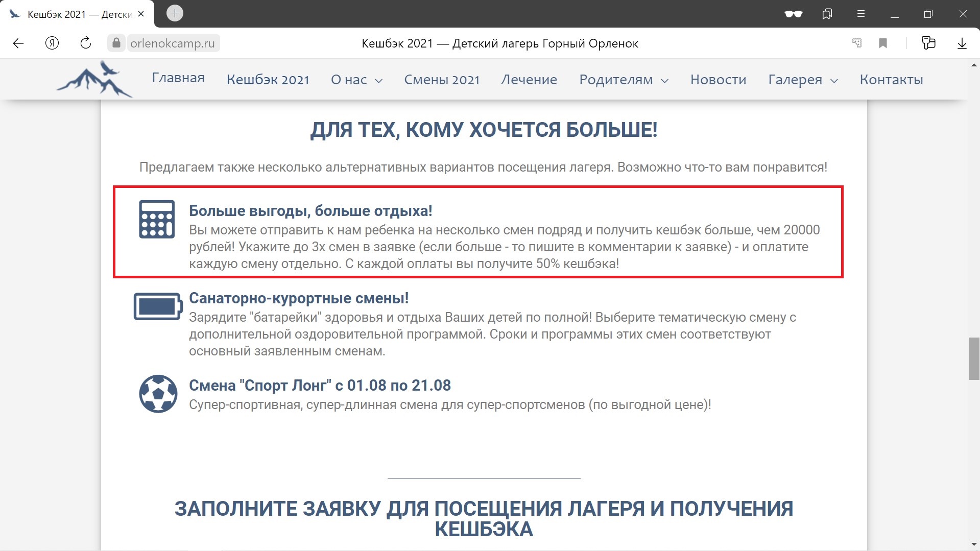Click the page vertical scrollbar thumb
980x551 pixels.
[x=973, y=358]
